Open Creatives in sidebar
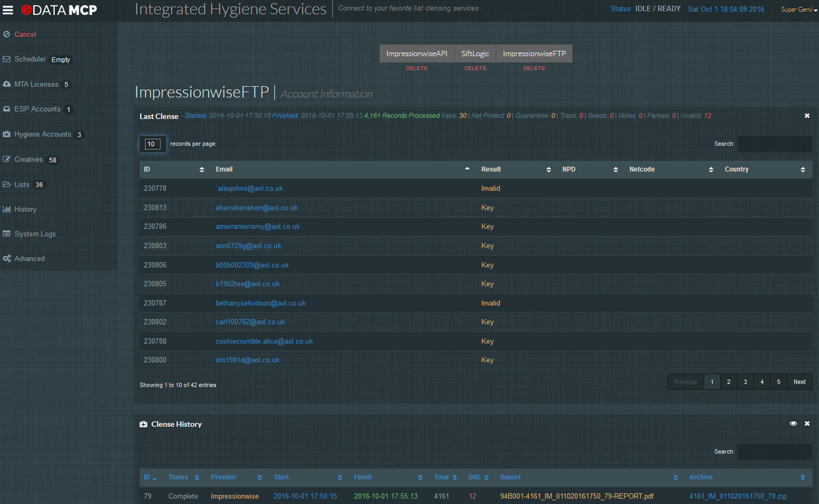The height and width of the screenshot is (504, 819). (28, 159)
